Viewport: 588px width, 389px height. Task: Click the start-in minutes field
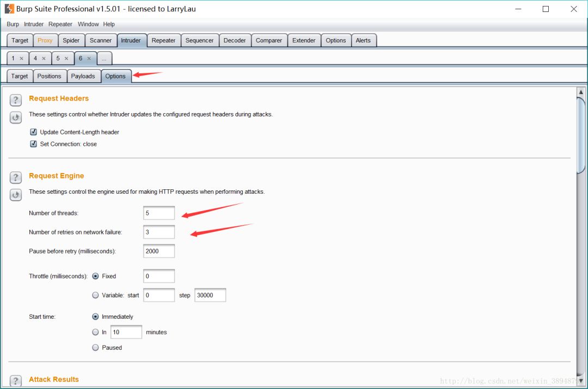point(126,332)
